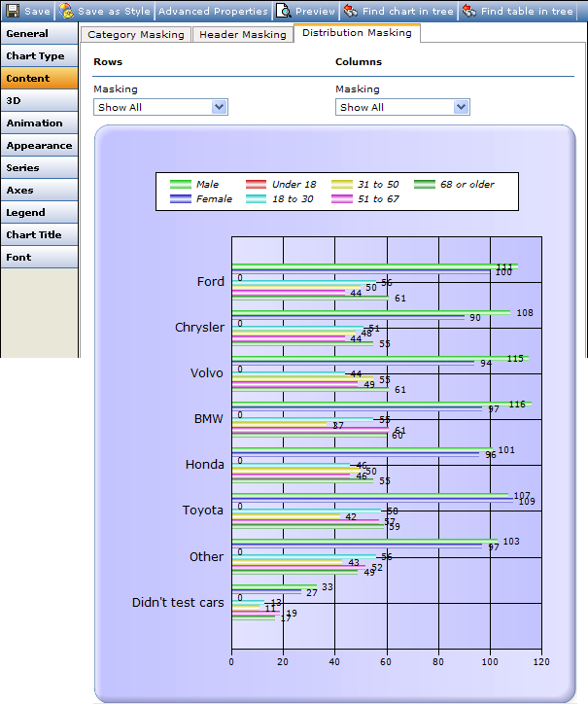Open the 3D settings section
Screen dimensions: 588x705
click(x=39, y=101)
